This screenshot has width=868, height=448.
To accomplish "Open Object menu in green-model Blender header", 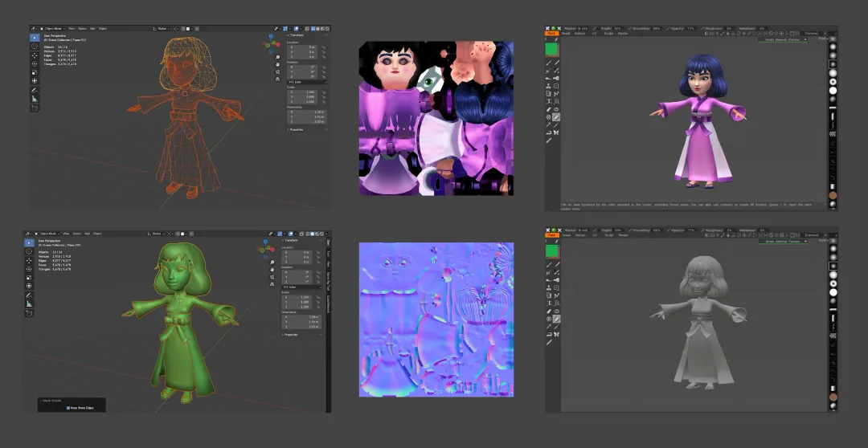I will (97, 234).
